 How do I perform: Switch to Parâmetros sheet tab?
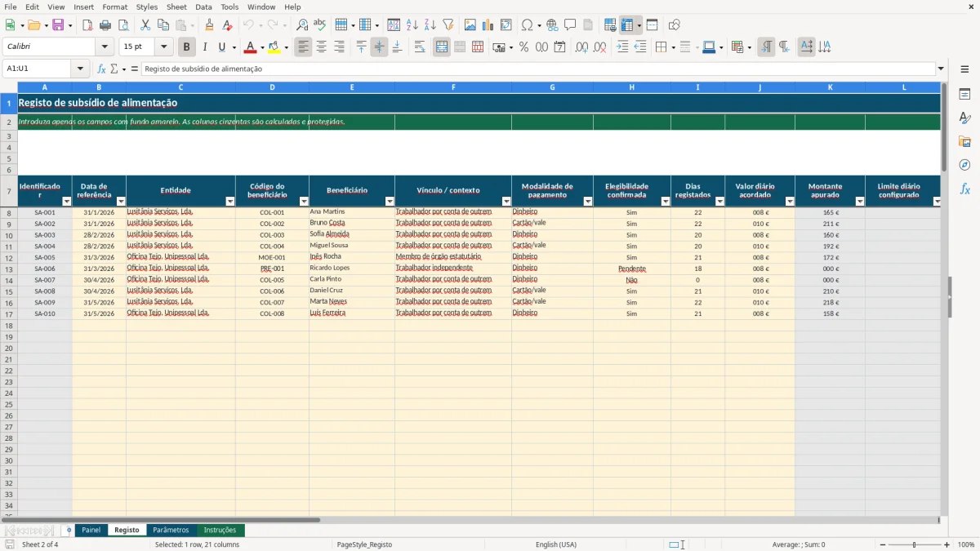[x=171, y=531]
